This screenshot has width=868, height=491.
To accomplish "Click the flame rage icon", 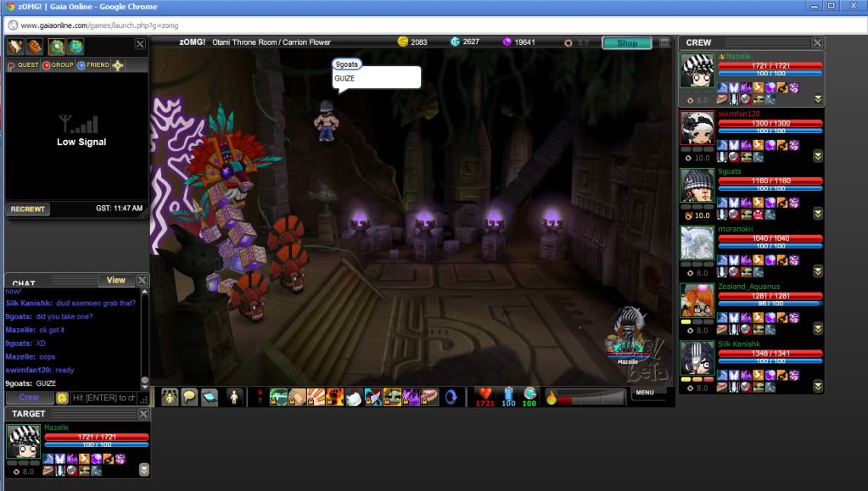I will [x=551, y=397].
